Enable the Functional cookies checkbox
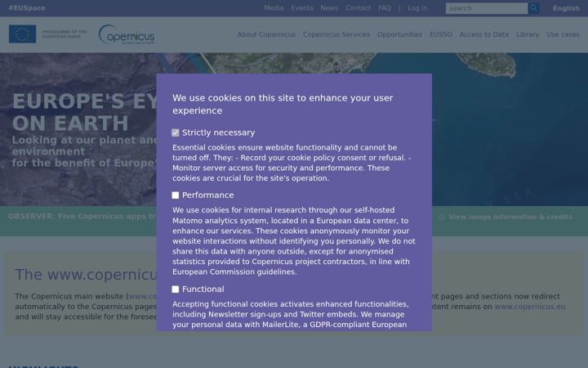Image resolution: width=588 pixels, height=368 pixels. pos(175,289)
